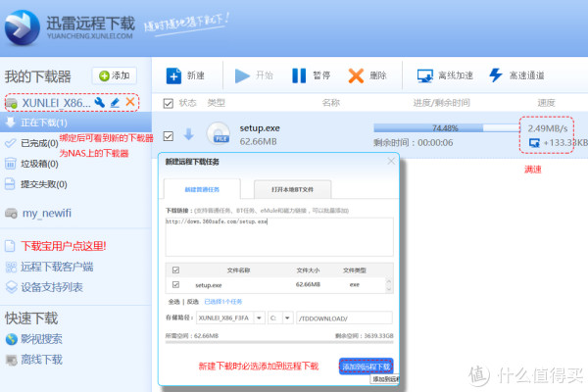Image resolution: width=588 pixels, height=392 pixels.
Task: Click the 垃圾箱 trash can icon
Action: pyautogui.click(x=11, y=164)
